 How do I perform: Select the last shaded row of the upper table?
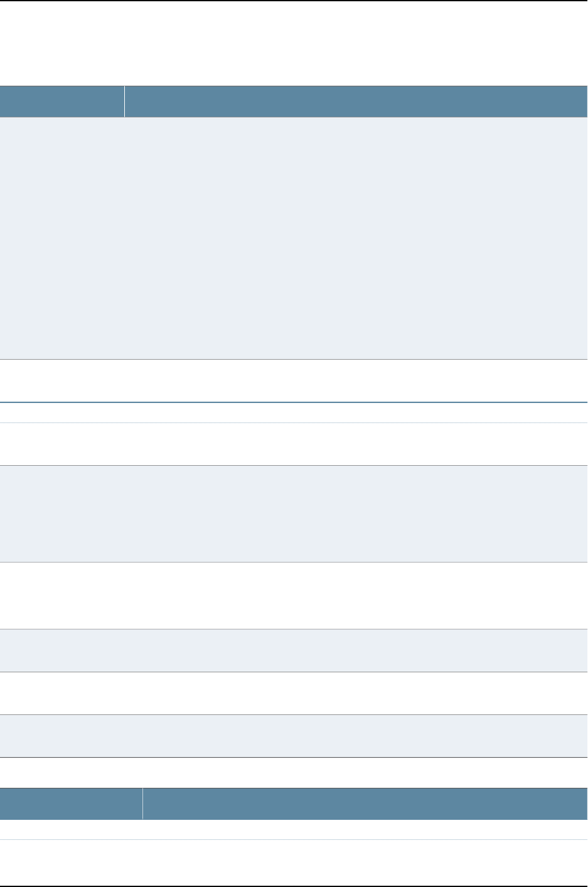pyautogui.click(x=294, y=736)
